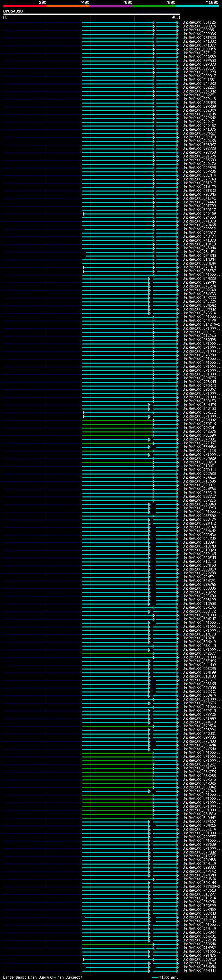This screenshot has width=222, height=980.
Task: Select the UniRef100_Q4P331 label
Action: coord(199,439)
